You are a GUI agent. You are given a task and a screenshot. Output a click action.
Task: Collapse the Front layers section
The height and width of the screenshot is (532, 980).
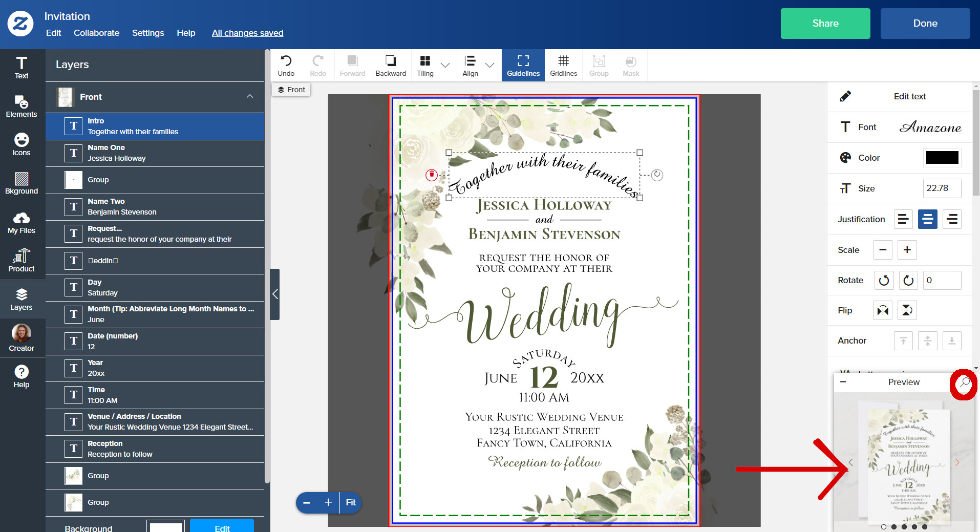pos(250,97)
